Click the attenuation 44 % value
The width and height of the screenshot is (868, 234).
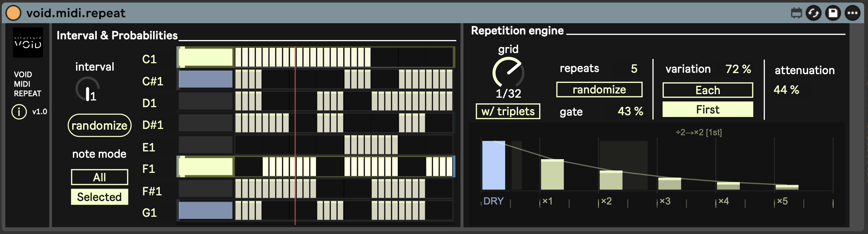pyautogui.click(x=786, y=90)
